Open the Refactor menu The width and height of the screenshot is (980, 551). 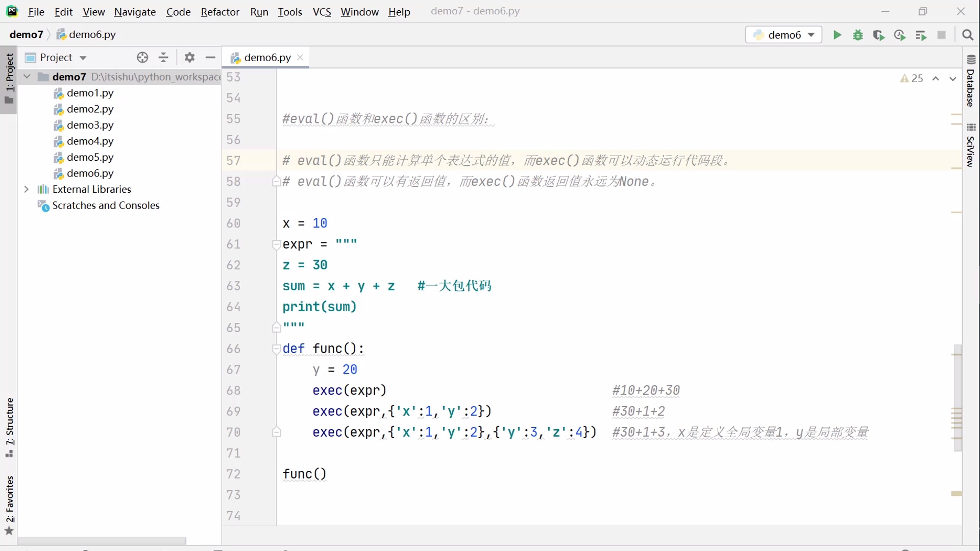(x=220, y=12)
